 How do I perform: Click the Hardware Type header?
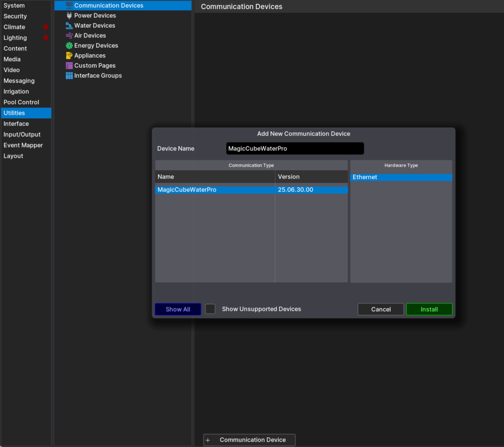[x=401, y=165]
